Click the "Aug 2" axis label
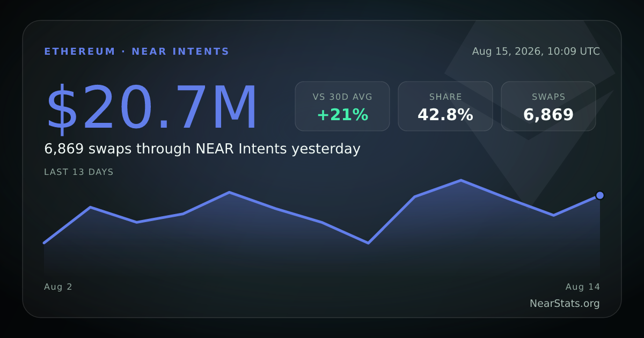644x338 pixels. tap(58, 287)
